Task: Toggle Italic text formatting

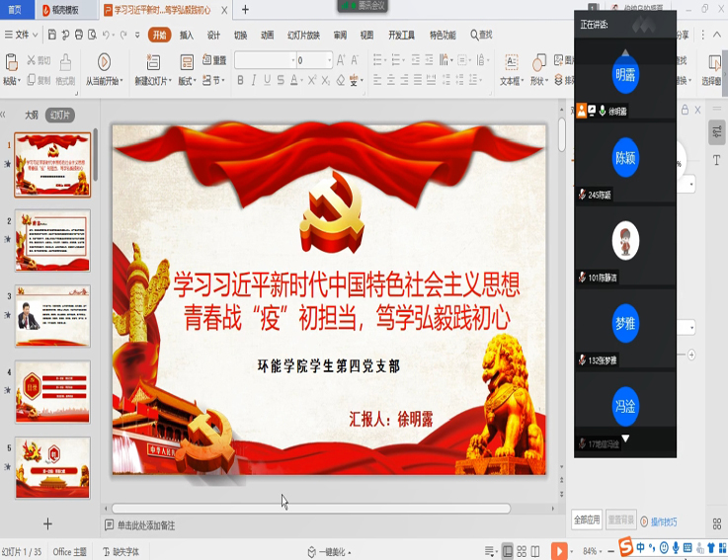Action: tap(255, 80)
